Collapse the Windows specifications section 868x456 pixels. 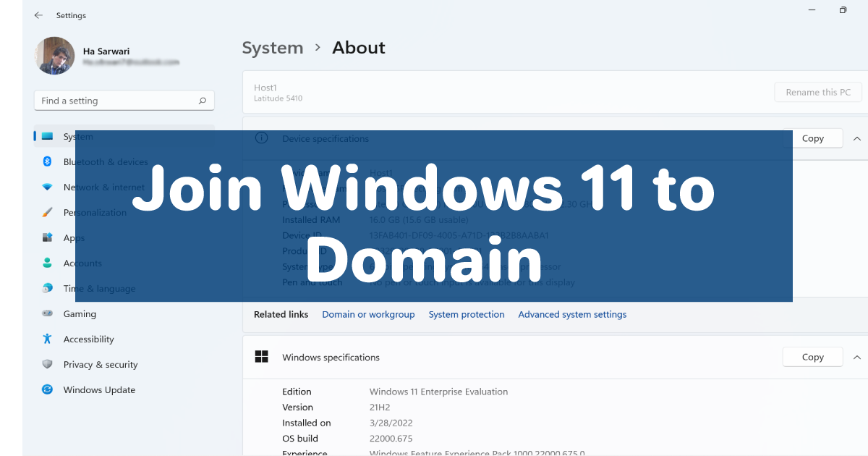857,357
